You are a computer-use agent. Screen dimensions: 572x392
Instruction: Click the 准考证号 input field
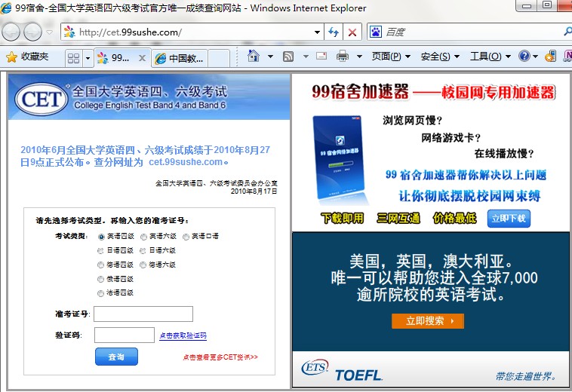143,314
